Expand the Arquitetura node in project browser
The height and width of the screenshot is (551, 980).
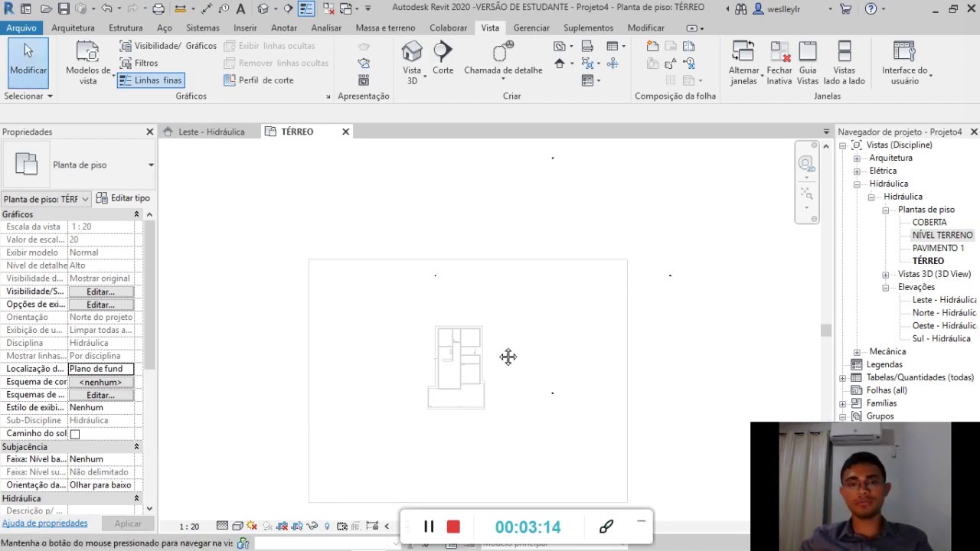[x=857, y=158]
